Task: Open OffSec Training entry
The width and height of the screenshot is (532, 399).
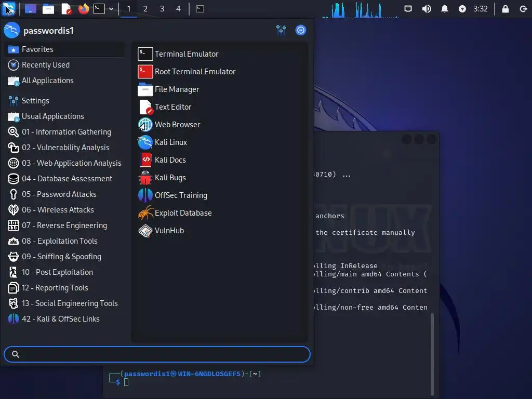Action: [220, 195]
